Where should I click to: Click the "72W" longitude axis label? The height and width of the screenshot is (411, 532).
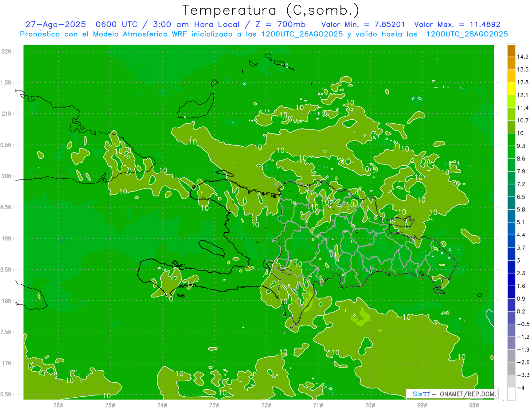(266, 404)
